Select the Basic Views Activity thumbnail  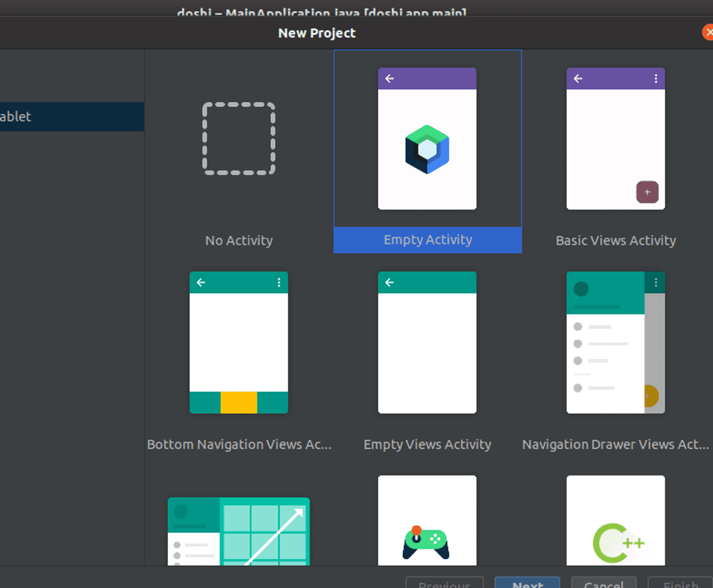coord(615,139)
